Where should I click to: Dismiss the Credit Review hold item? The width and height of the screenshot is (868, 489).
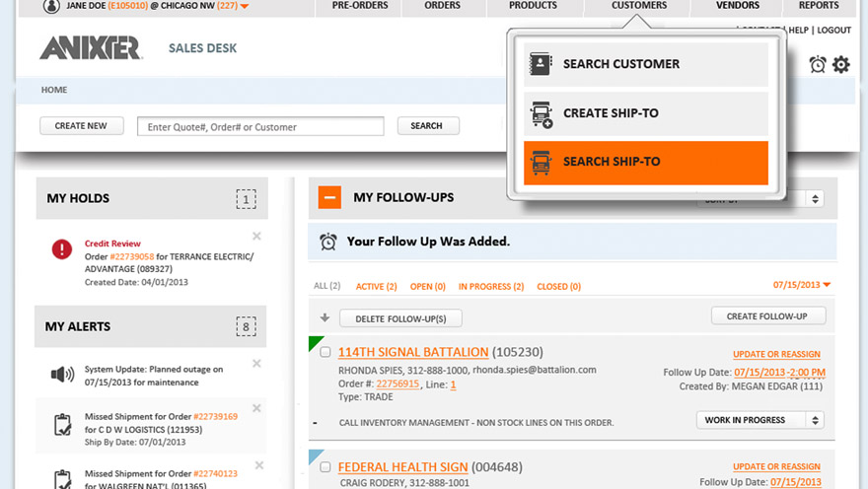256,237
